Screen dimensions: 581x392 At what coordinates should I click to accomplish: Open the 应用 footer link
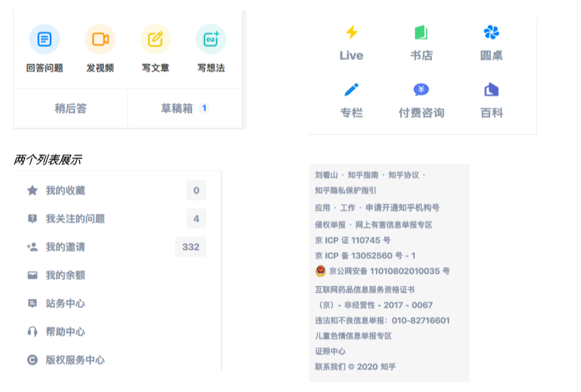(323, 208)
